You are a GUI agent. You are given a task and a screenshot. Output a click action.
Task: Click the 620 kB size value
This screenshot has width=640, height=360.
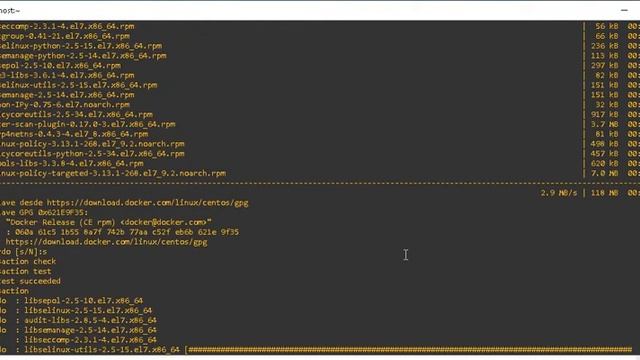point(604,163)
